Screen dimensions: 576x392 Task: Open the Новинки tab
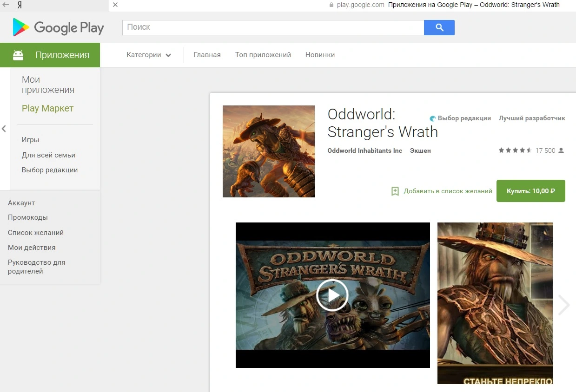tap(320, 55)
